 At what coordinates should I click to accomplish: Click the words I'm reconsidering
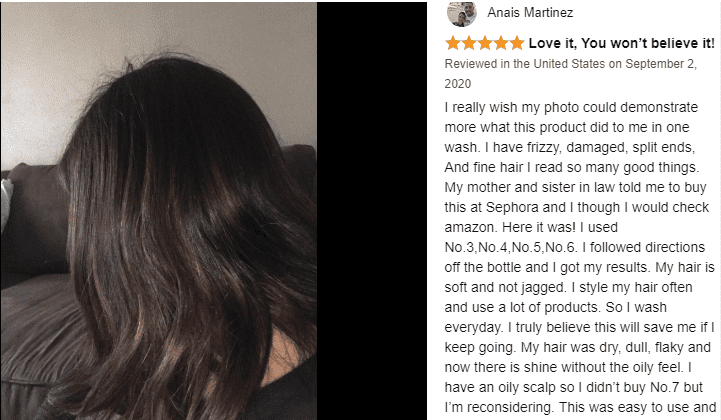tap(498, 408)
